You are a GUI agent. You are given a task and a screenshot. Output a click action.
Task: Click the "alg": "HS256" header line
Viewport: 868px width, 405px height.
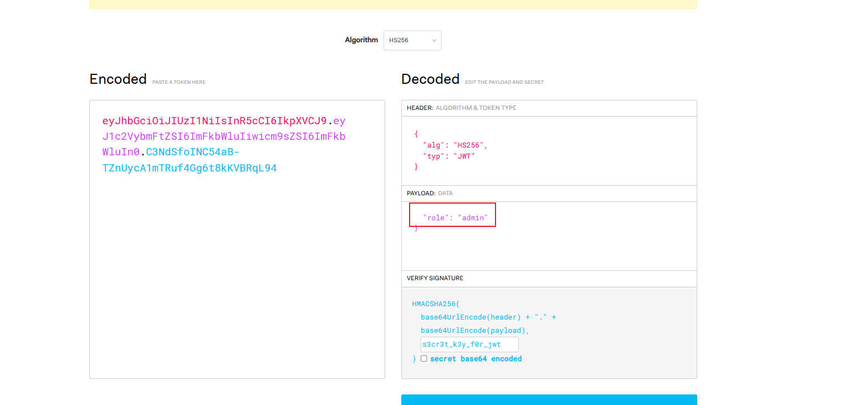[x=455, y=145]
